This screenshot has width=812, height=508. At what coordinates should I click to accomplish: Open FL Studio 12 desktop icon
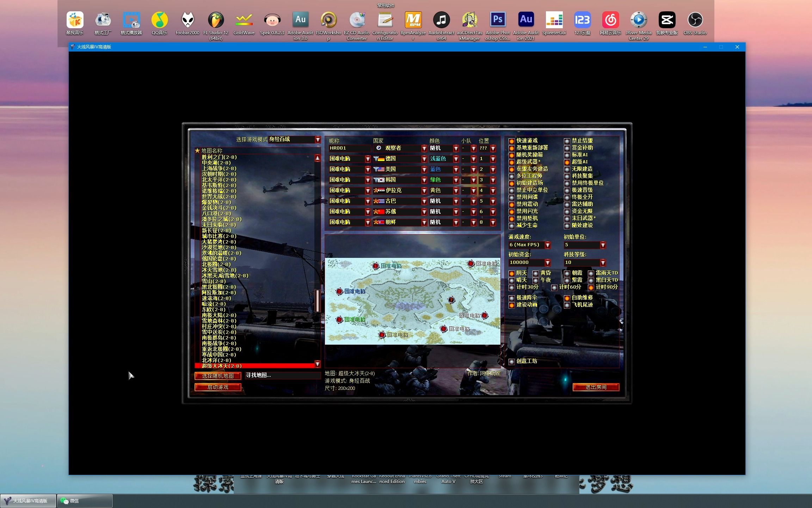216,26
